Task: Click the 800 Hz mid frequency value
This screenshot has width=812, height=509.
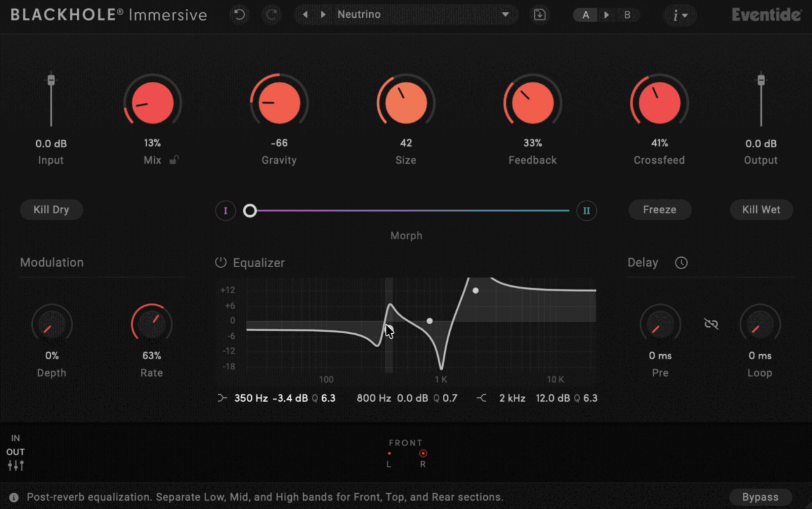Action: [374, 399]
